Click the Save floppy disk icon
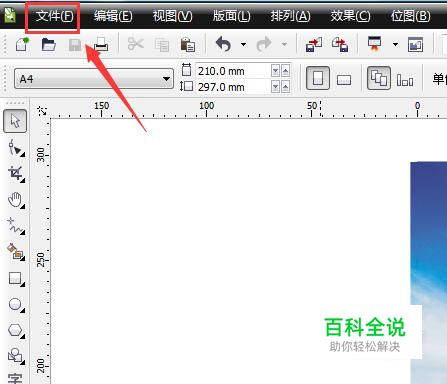447x384 pixels. (x=75, y=45)
